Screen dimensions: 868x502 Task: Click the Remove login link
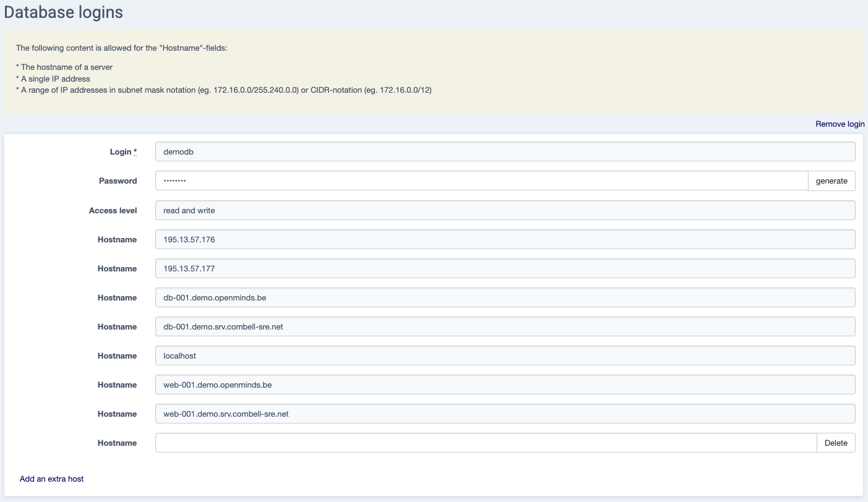840,124
